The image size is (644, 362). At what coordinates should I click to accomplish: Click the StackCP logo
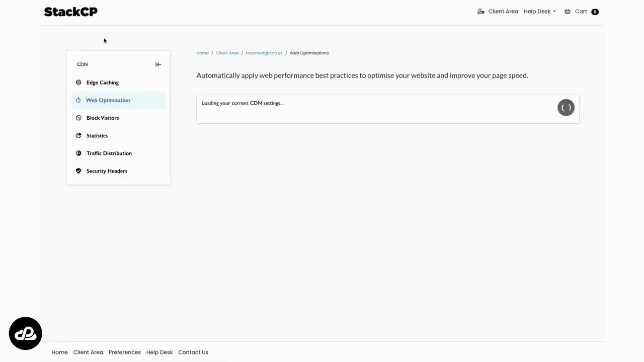[x=70, y=11]
